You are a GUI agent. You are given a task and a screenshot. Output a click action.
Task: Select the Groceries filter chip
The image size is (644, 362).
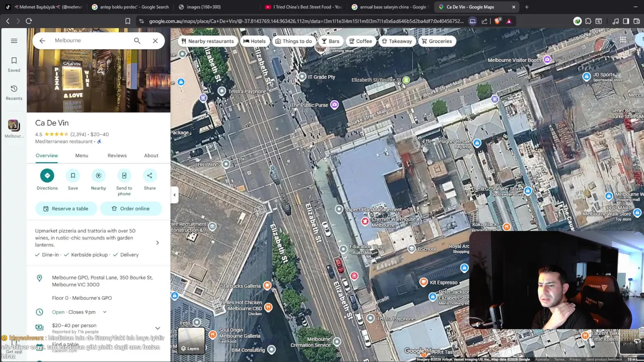coord(437,41)
